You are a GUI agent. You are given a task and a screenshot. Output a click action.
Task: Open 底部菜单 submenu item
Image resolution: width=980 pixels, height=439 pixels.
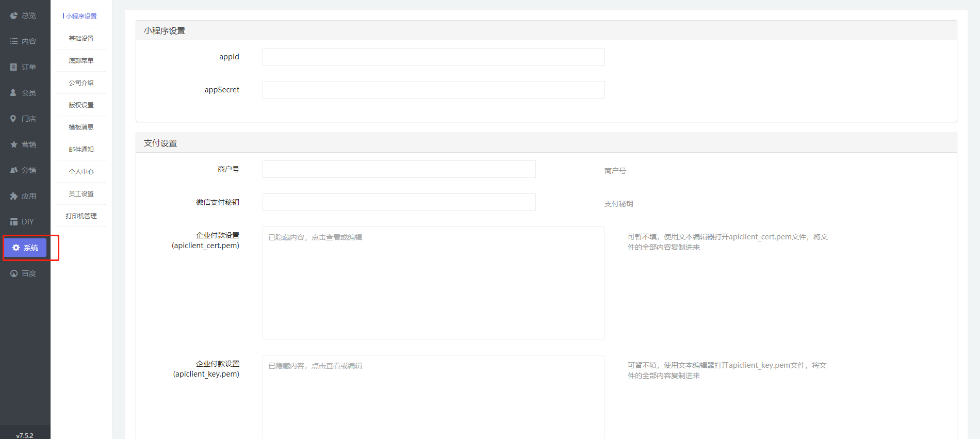click(x=81, y=61)
